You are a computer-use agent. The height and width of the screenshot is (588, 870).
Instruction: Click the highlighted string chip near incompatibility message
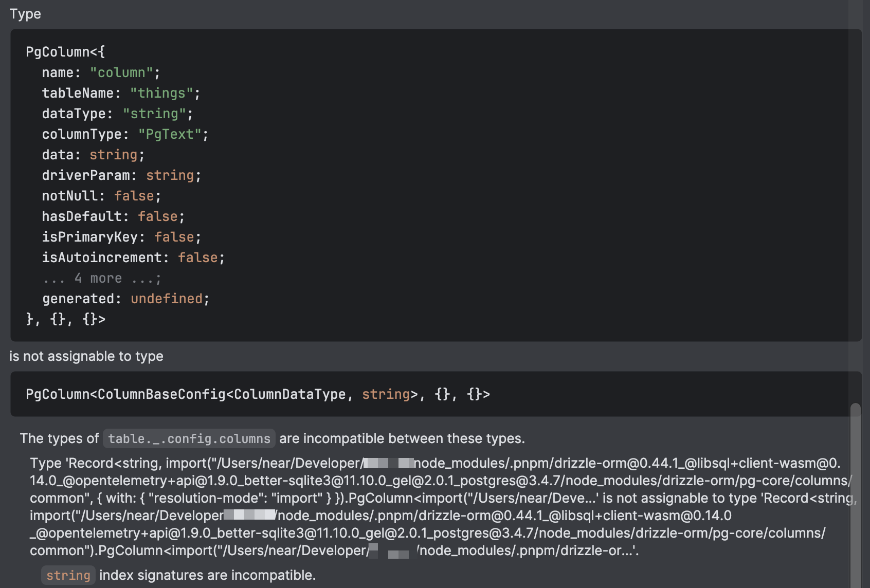coord(68,575)
